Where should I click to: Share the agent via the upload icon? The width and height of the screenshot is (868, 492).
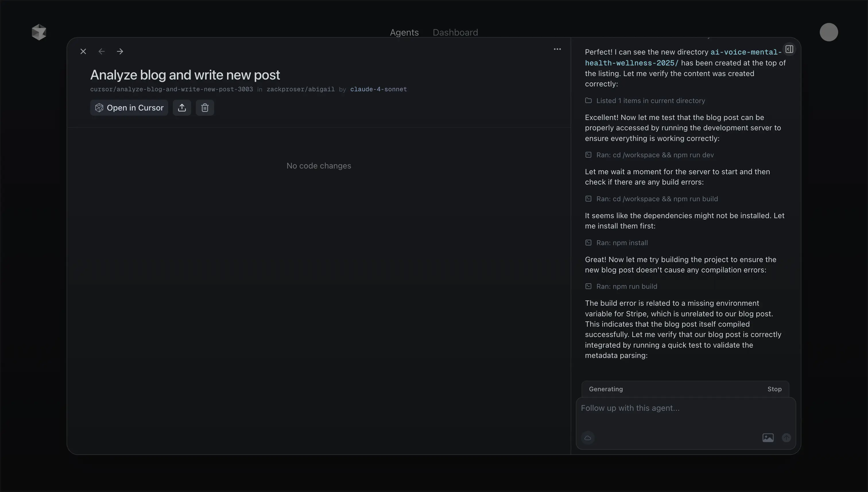click(182, 107)
